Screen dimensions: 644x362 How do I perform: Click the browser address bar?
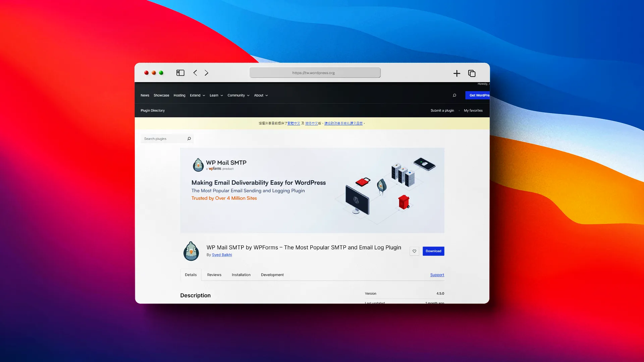point(315,73)
